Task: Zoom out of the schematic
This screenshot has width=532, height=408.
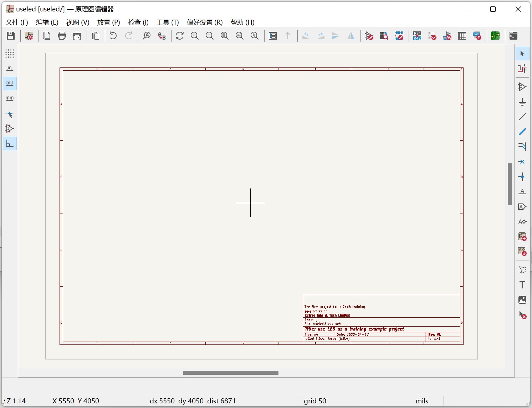Action: click(x=210, y=36)
